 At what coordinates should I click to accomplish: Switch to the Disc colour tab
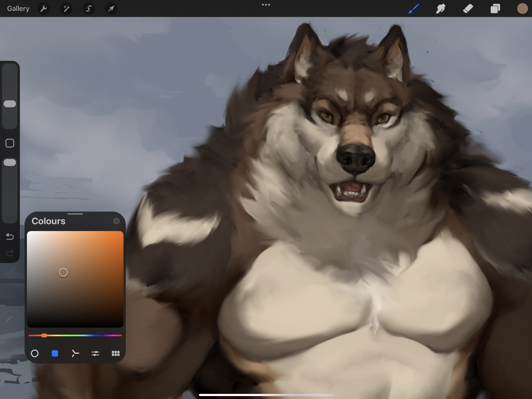tap(35, 353)
